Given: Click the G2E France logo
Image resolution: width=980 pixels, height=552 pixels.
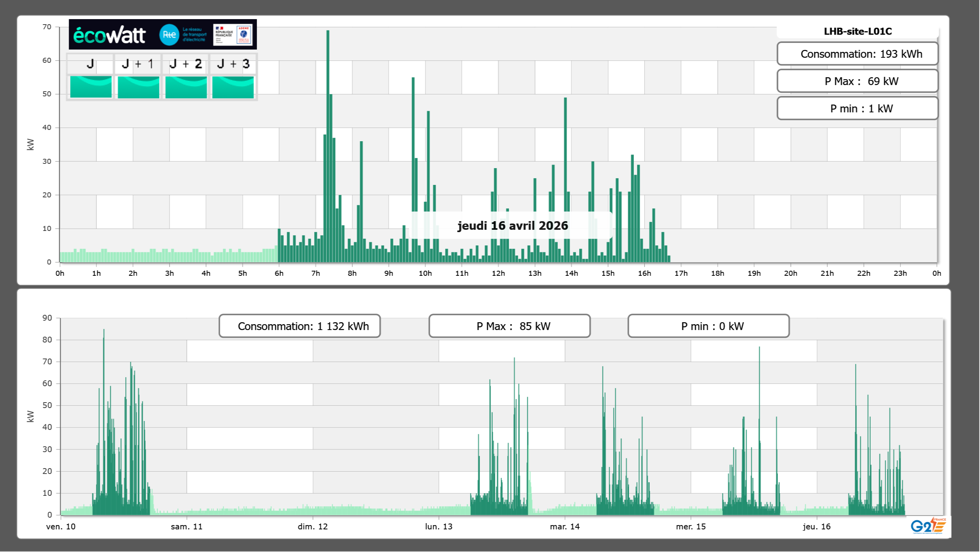Looking at the screenshot, I should (x=928, y=526).
